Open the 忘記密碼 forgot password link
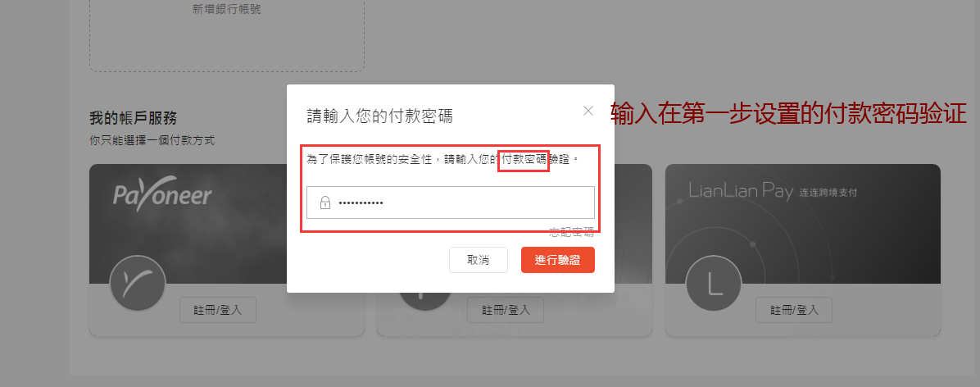Viewport: 980px width, 387px height. click(x=571, y=233)
